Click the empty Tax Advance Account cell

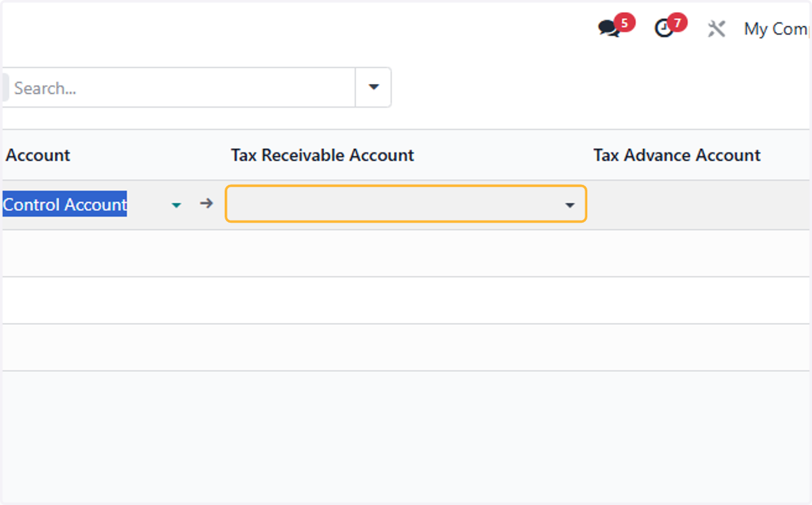click(x=700, y=204)
